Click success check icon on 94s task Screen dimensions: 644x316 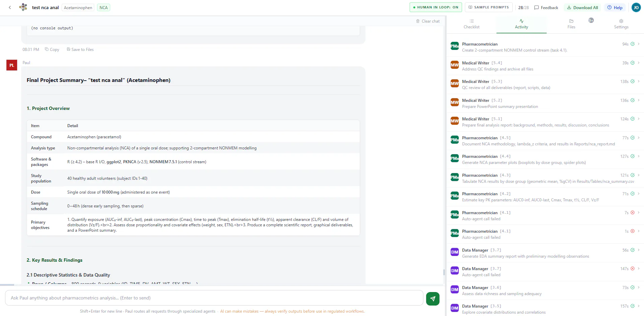click(x=632, y=44)
